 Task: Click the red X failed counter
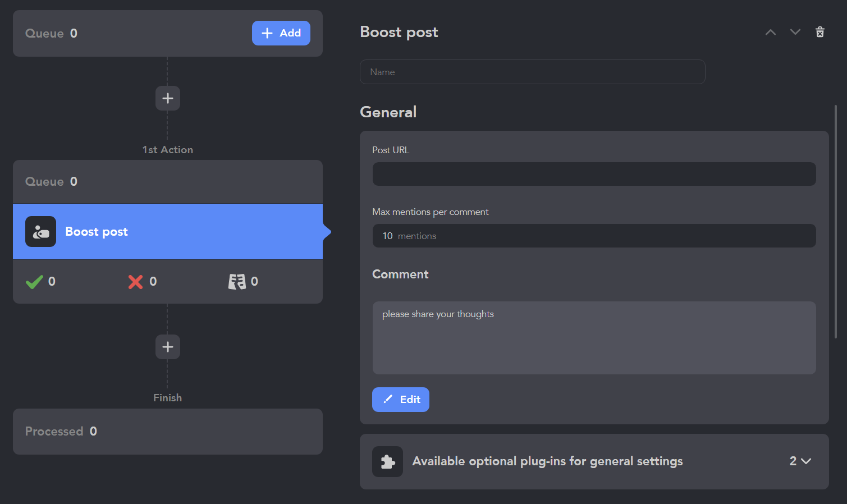(135, 282)
